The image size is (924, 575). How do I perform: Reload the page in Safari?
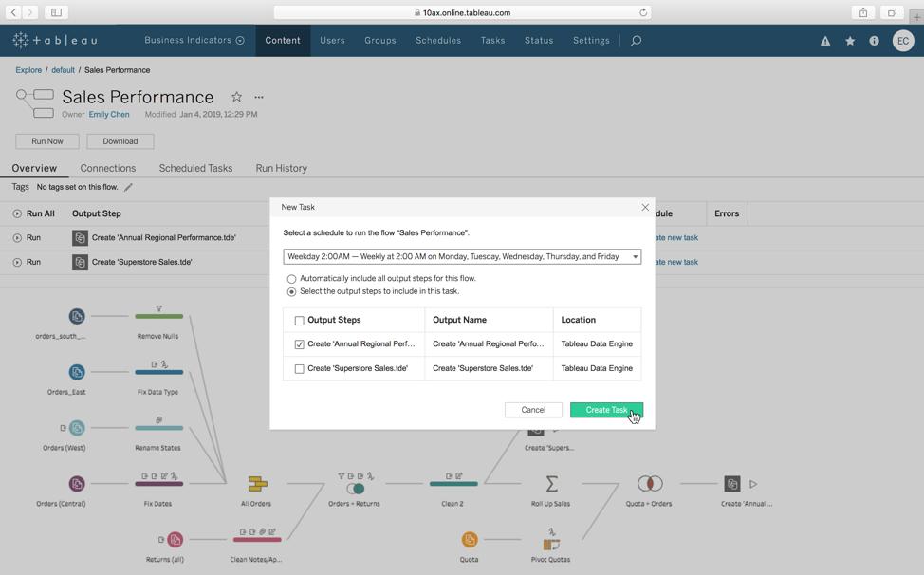click(643, 12)
